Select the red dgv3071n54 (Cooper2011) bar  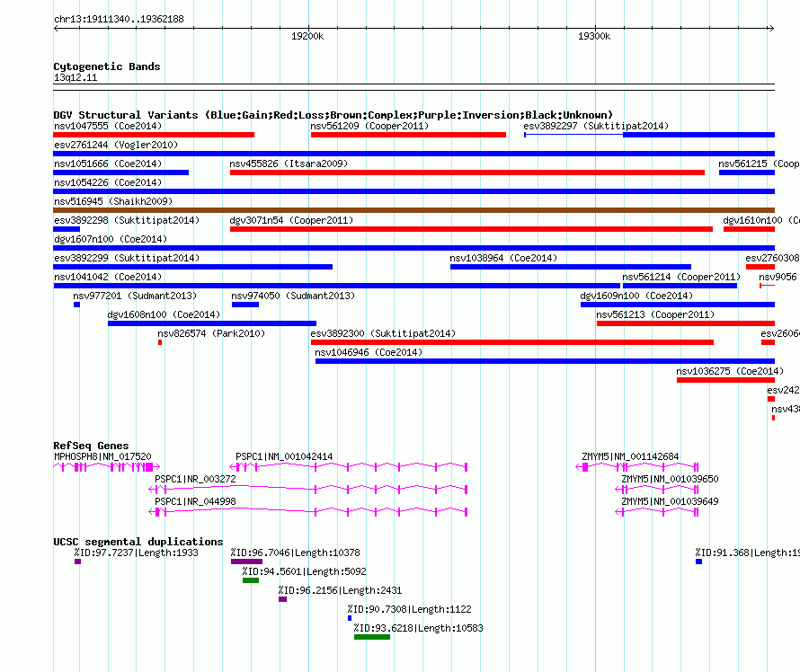(471, 229)
